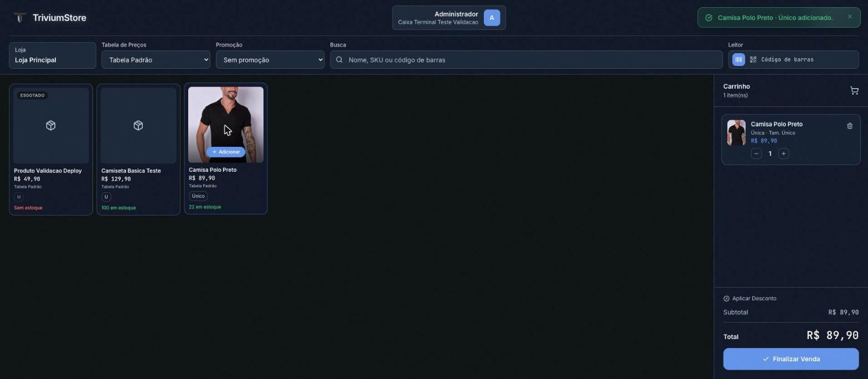Click Finalizar Venda button
868x379 pixels.
click(x=791, y=359)
